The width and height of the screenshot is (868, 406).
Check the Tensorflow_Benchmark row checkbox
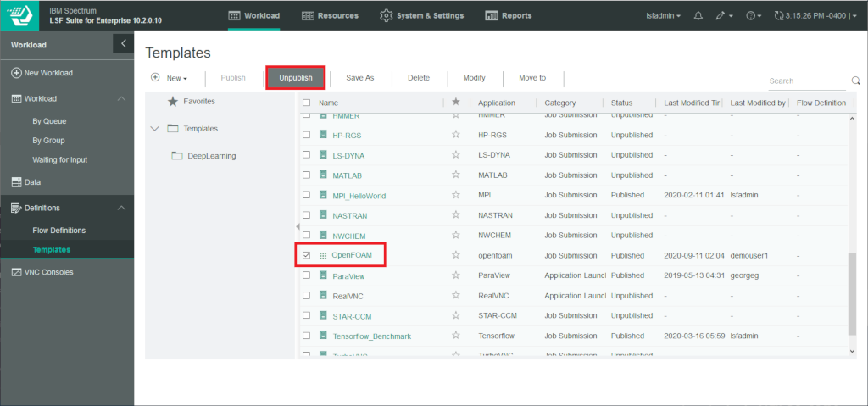pyautogui.click(x=306, y=336)
